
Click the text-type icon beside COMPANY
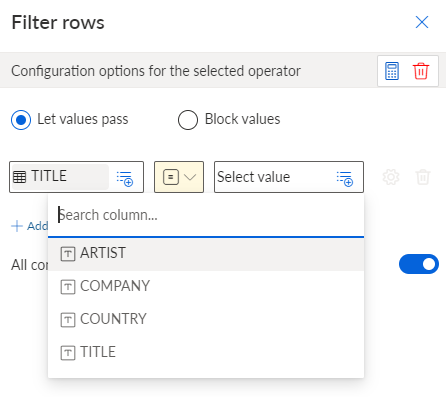(x=68, y=287)
